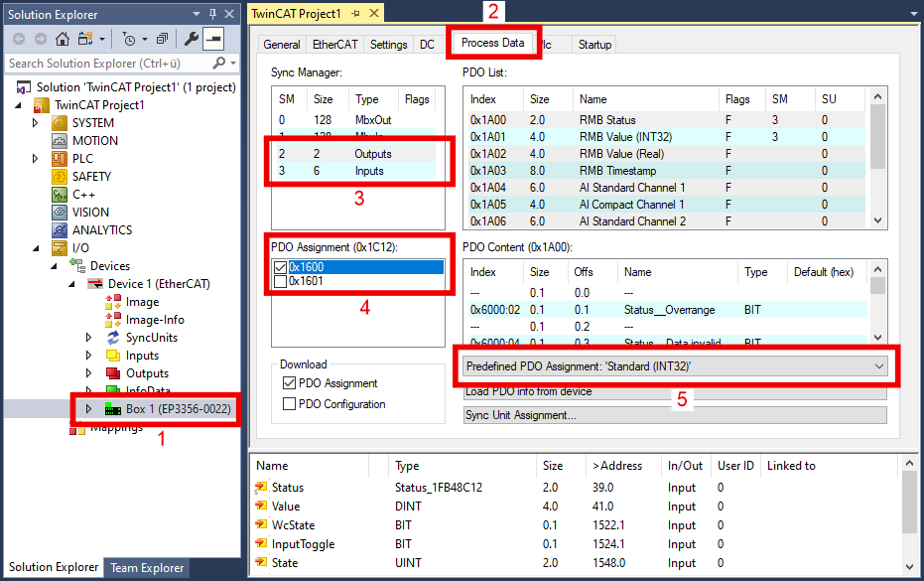The image size is (924, 581).
Task: Collapse the I/O tree node
Action: tap(36, 248)
